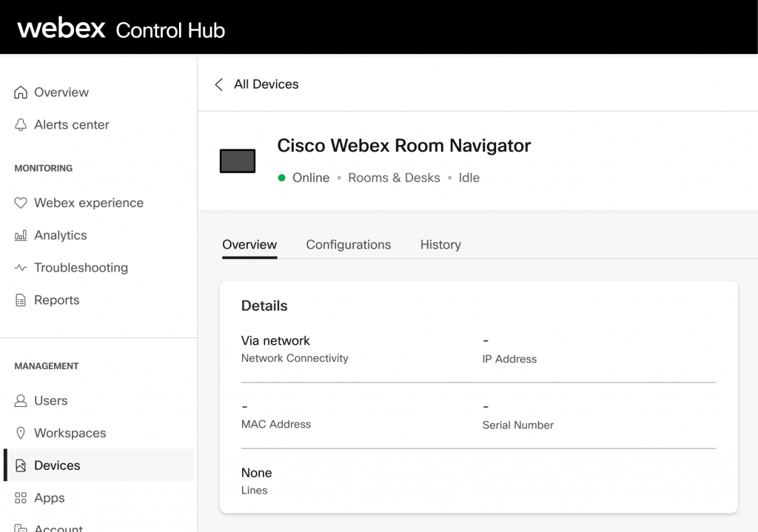
Task: Click the Account sidebar icon
Action: (21, 528)
